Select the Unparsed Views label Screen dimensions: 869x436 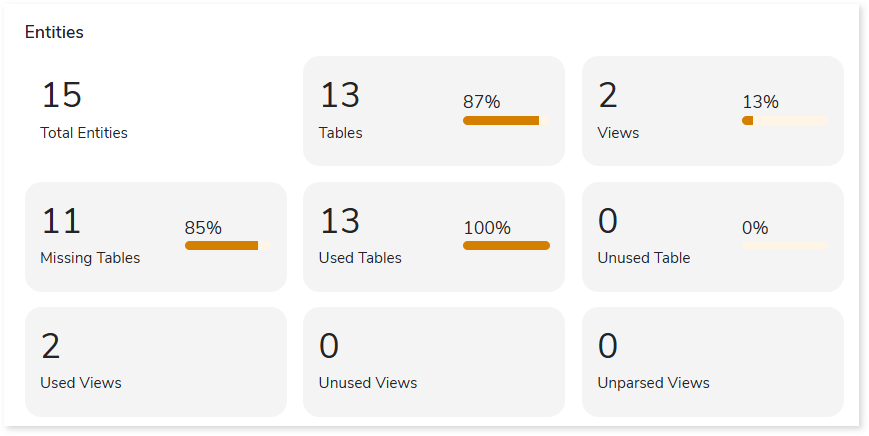pyautogui.click(x=653, y=383)
